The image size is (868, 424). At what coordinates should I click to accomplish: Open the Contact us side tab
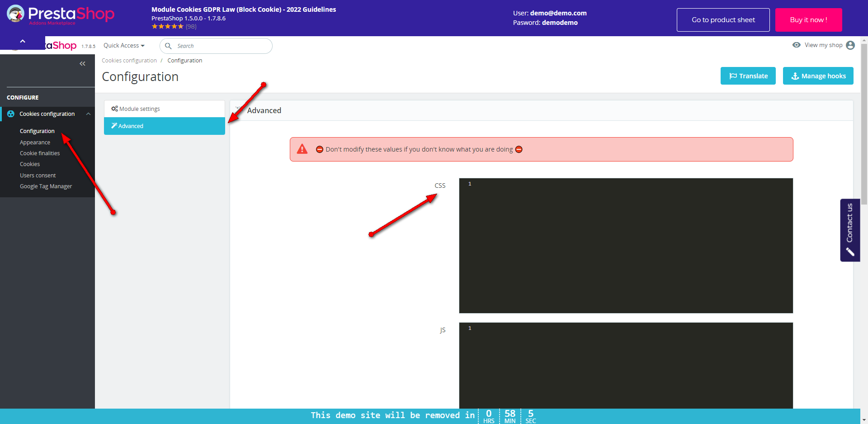coord(850,230)
